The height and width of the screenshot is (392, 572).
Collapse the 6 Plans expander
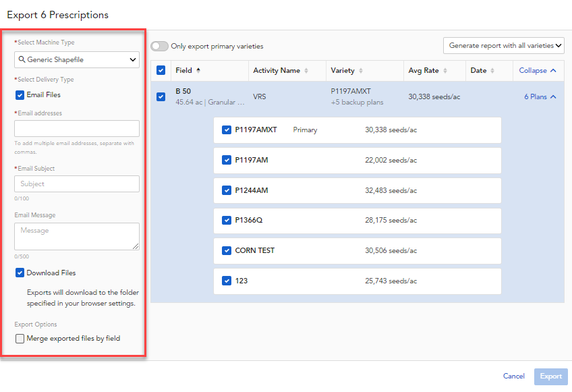(540, 97)
